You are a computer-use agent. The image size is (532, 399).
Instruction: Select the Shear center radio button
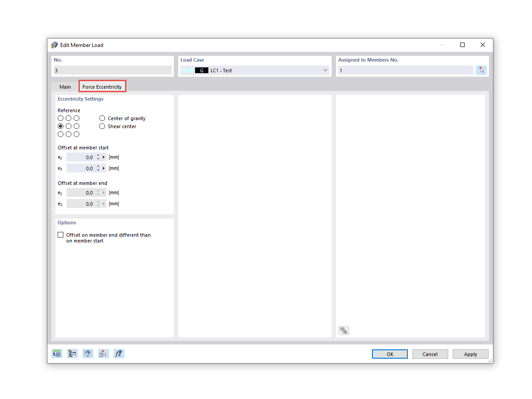[x=102, y=126]
